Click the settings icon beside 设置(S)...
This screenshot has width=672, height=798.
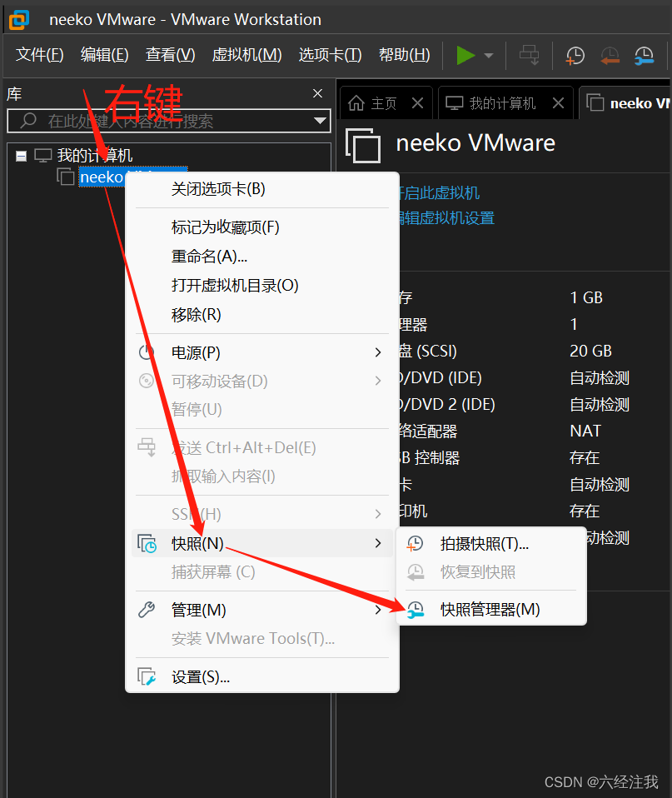coord(147,677)
